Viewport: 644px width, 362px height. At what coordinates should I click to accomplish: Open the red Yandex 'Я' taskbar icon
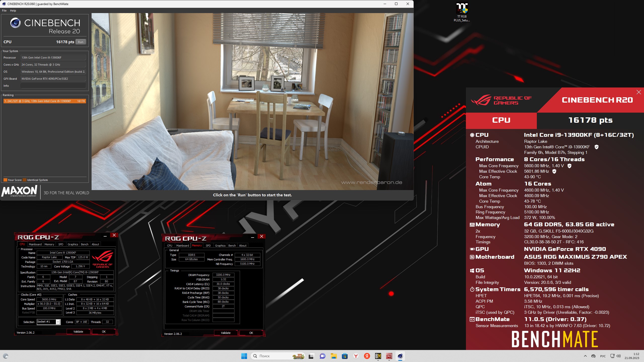(x=367, y=356)
